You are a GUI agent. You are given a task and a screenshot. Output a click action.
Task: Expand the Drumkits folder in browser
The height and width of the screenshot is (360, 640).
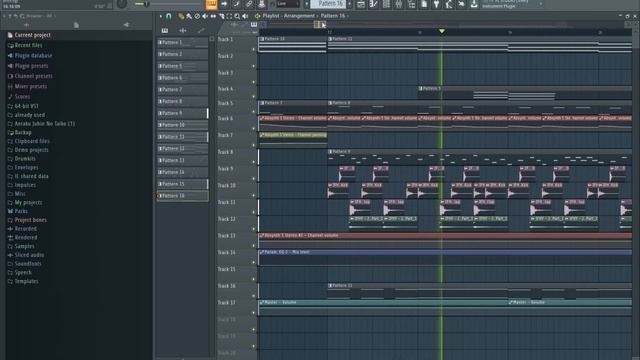pos(25,159)
